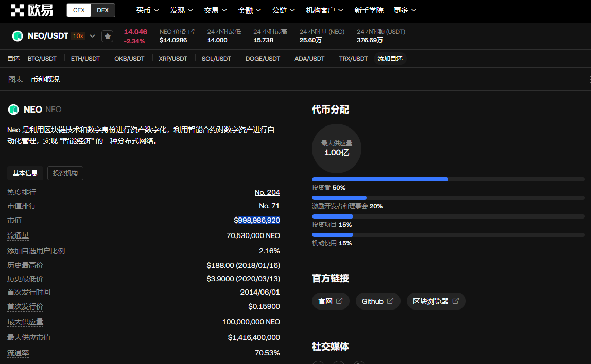Switch the exchange toggle to DEX
This screenshot has width=591, height=364.
click(103, 10)
